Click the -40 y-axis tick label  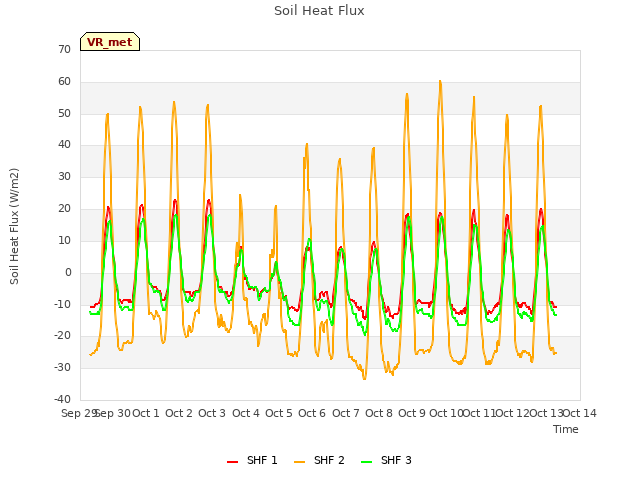(x=62, y=399)
